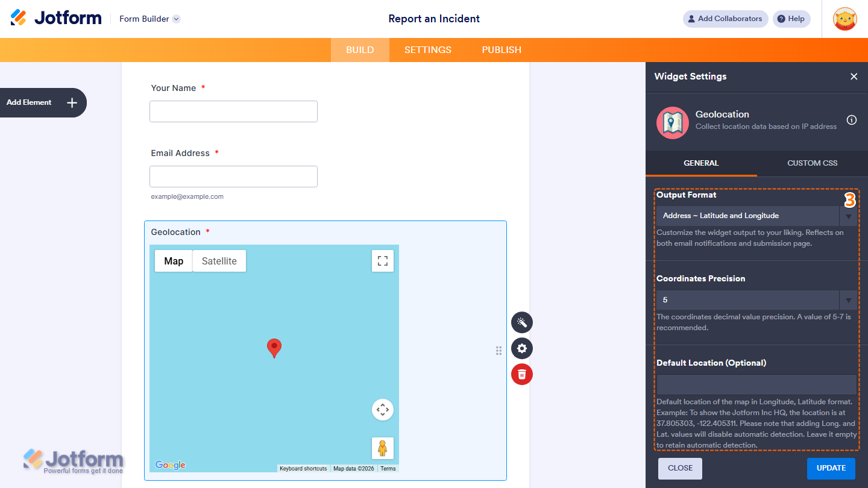This screenshot has height=488, width=868.
Task: Click the Geolocation field drag handle
Action: [x=498, y=351]
